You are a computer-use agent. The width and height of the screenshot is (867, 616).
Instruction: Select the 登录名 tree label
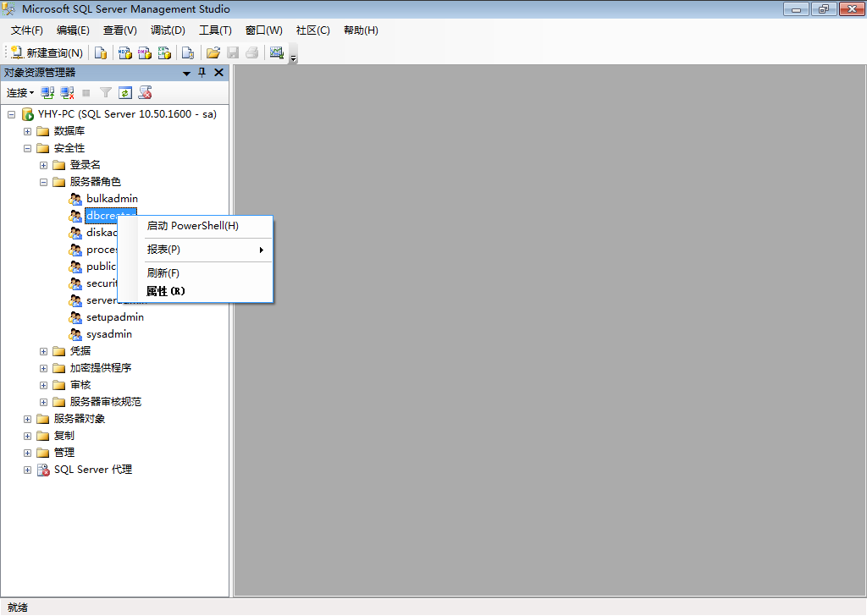(x=86, y=165)
